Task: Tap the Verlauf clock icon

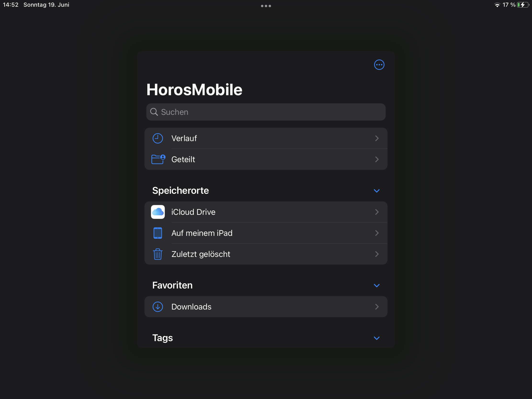Action: coord(158,138)
